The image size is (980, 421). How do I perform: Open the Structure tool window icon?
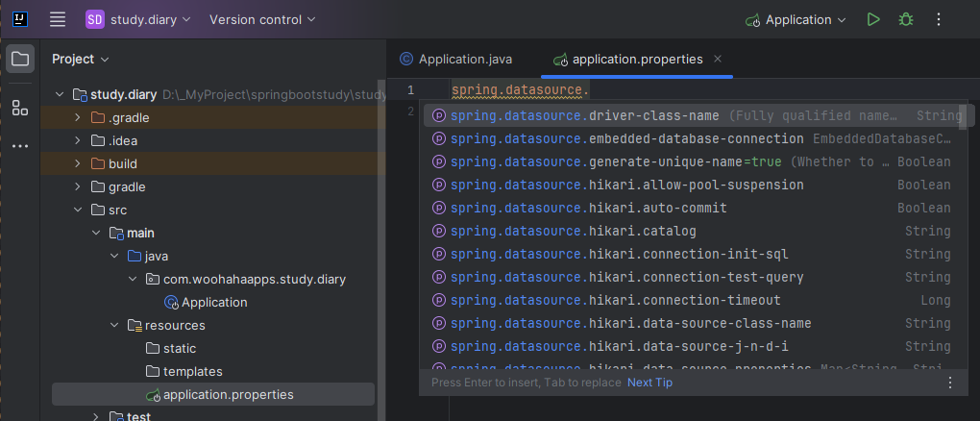[x=19, y=108]
